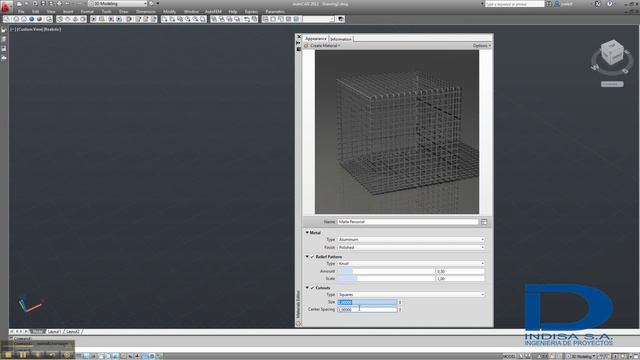Open the WCS dropdown below the ViewCube
Image resolution: width=640 pixels, height=360 pixels.
(x=612, y=84)
